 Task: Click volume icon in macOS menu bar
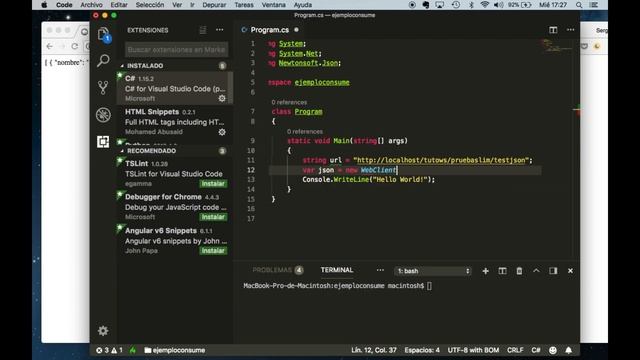click(x=498, y=5)
